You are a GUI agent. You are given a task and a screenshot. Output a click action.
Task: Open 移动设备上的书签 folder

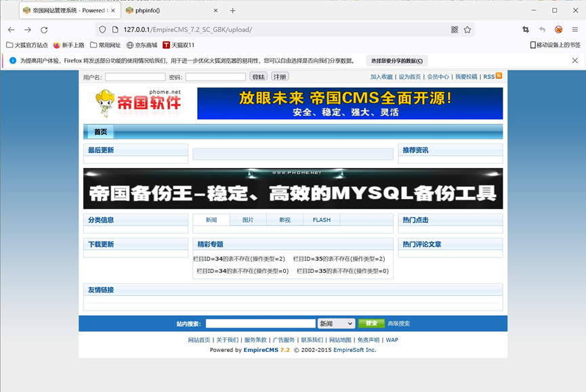point(556,45)
